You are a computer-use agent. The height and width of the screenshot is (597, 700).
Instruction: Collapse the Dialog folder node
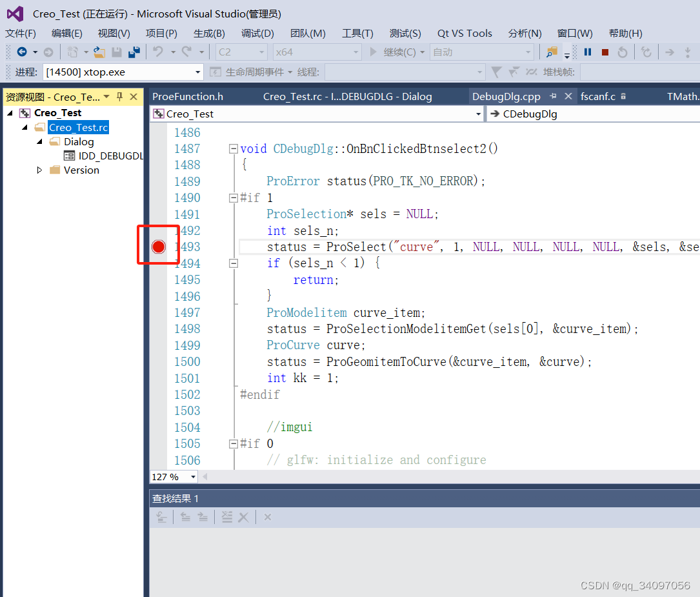coord(40,142)
